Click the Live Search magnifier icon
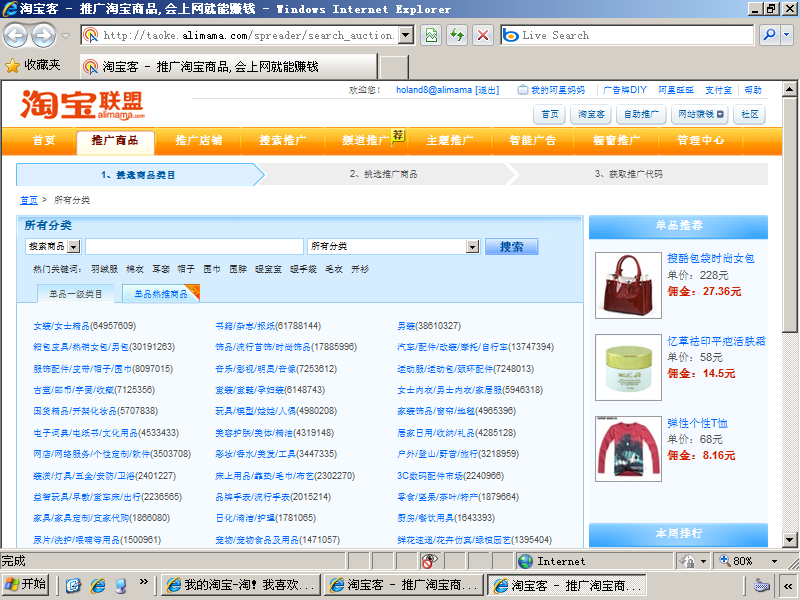This screenshot has width=800, height=600. (x=769, y=35)
